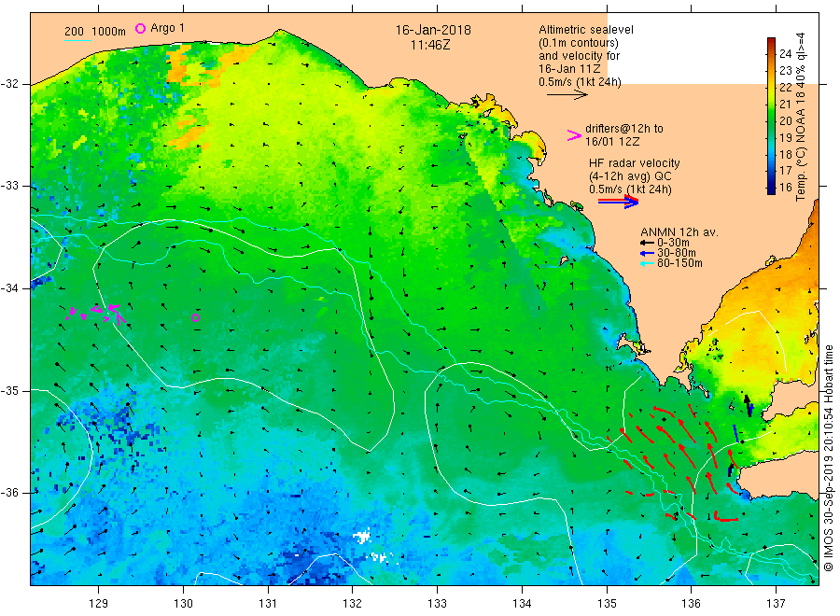Click the 16 value on temperature scale

pos(785,187)
